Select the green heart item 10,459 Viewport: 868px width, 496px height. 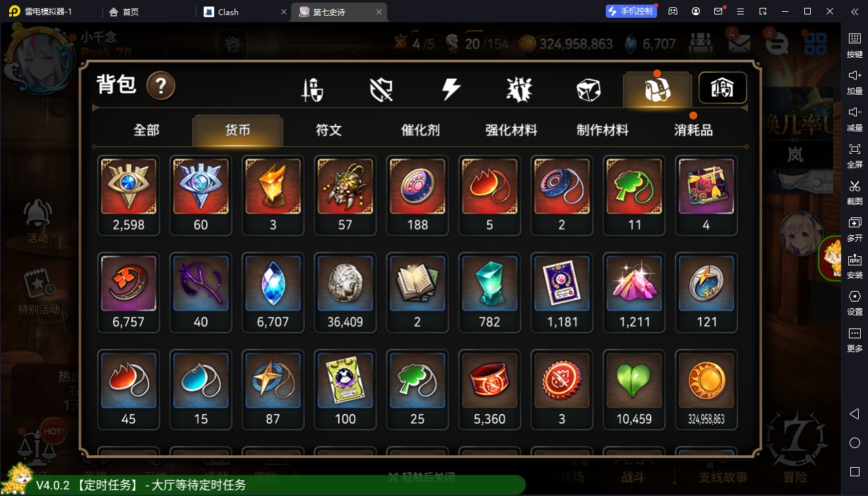(x=634, y=390)
